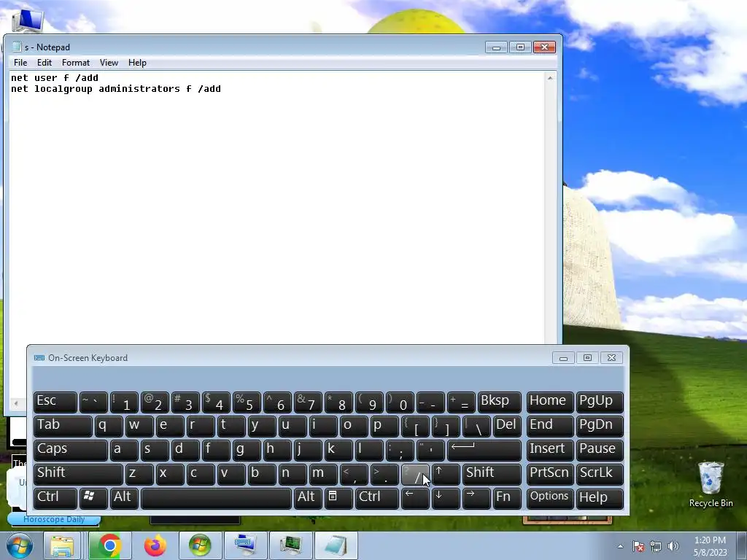The width and height of the screenshot is (747, 560).
Task: Toggle the Fn key
Action: click(507, 498)
